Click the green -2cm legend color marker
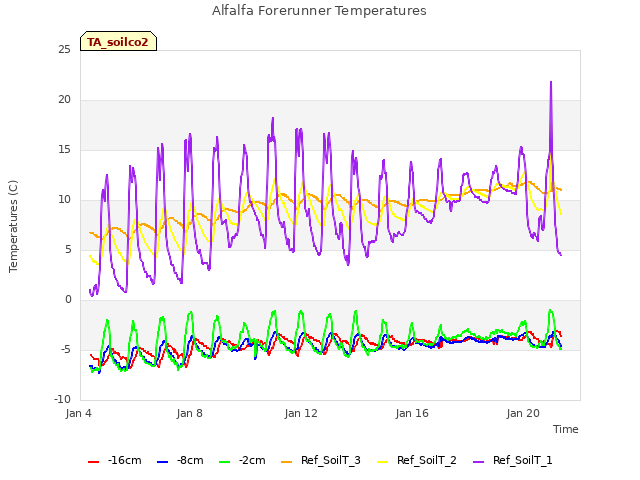The width and height of the screenshot is (640, 480). pyautogui.click(x=224, y=462)
